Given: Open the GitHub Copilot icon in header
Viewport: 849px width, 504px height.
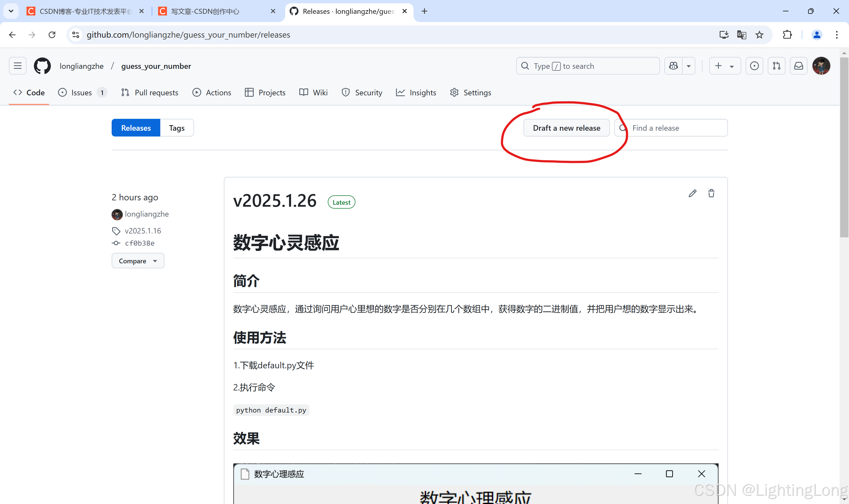Looking at the screenshot, I should click(x=673, y=66).
